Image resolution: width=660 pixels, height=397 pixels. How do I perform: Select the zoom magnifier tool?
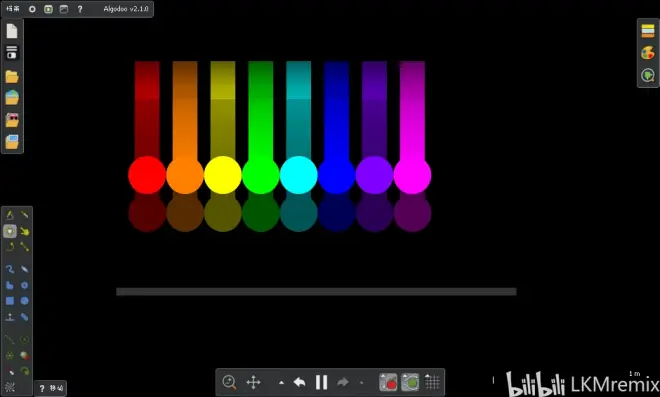coord(229,382)
